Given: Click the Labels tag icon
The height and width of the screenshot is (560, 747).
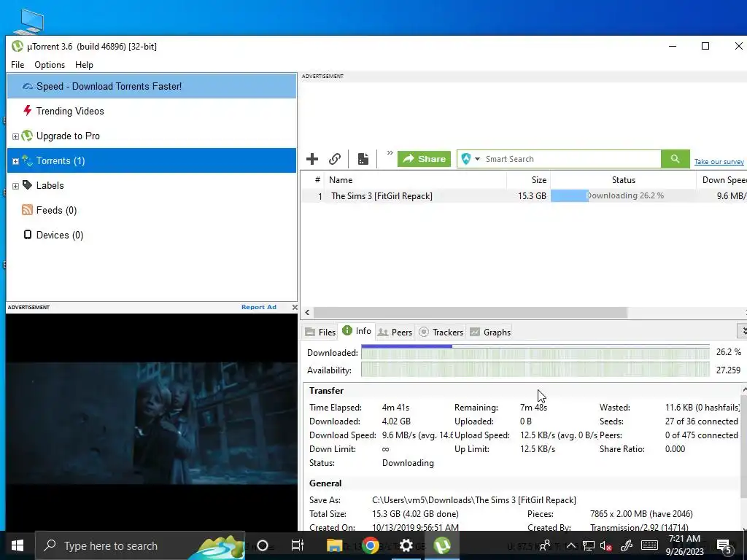Looking at the screenshot, I should (28, 184).
